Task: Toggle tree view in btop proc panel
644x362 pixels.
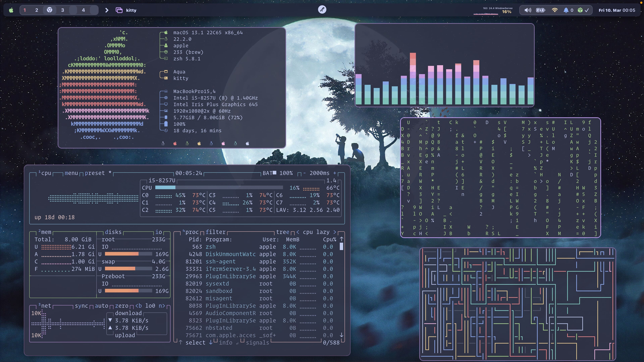Action: click(282, 232)
